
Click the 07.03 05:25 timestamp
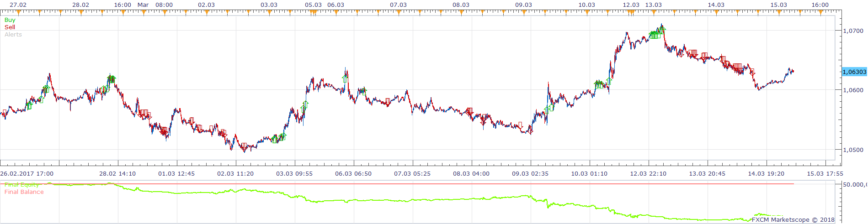[x=412, y=174]
